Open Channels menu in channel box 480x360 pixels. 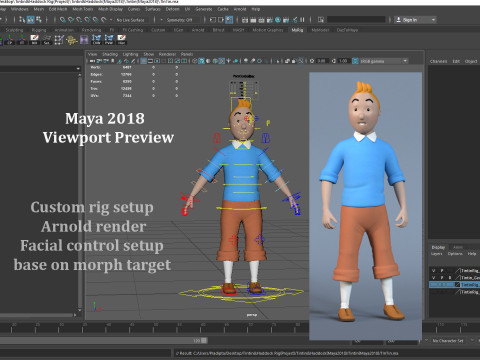[438, 61]
